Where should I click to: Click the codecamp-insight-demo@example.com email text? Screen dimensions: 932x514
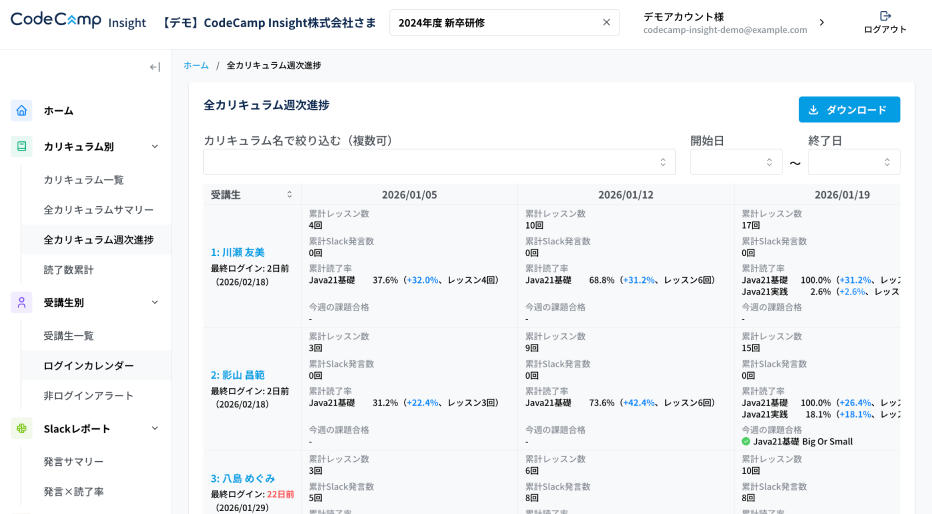(x=725, y=30)
